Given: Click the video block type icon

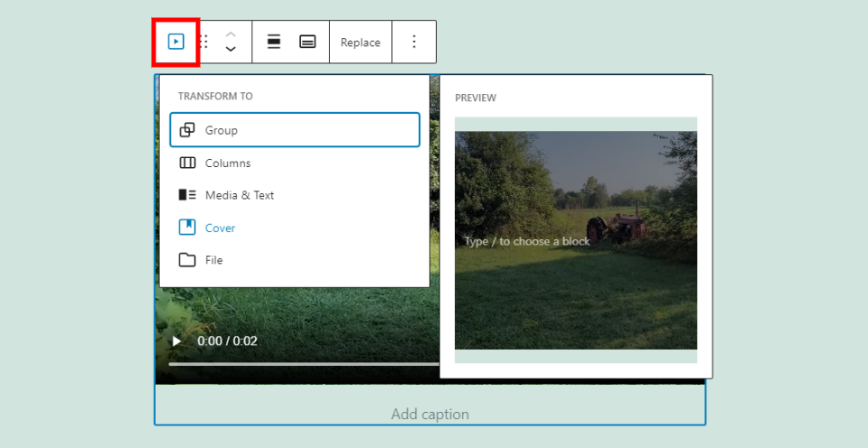Looking at the screenshot, I should click(x=176, y=42).
